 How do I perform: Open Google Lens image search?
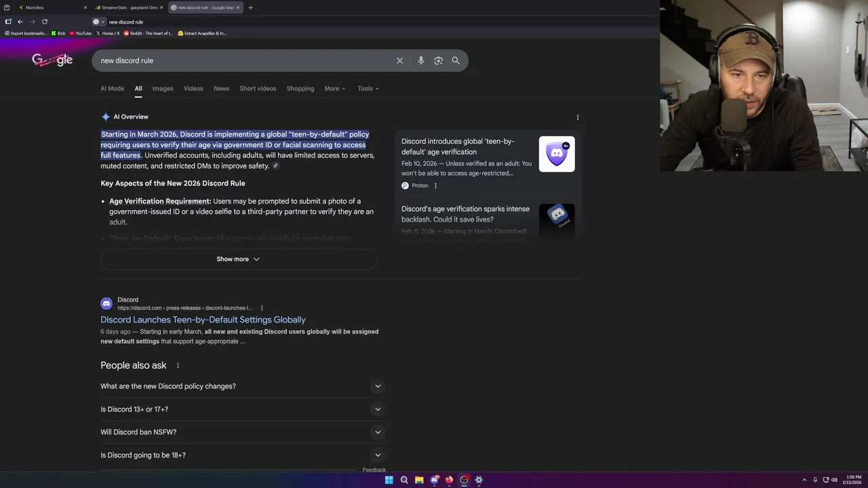click(438, 60)
